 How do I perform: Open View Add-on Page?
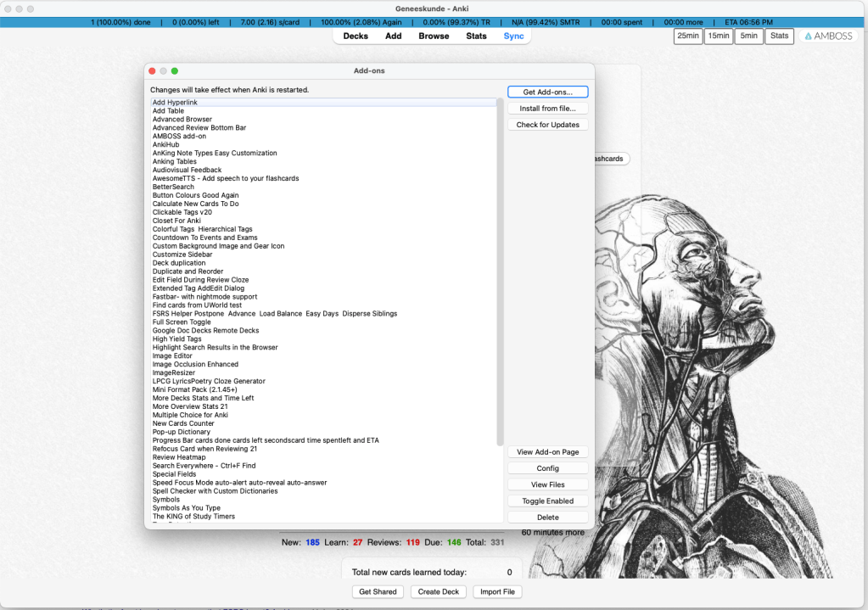pyautogui.click(x=547, y=452)
